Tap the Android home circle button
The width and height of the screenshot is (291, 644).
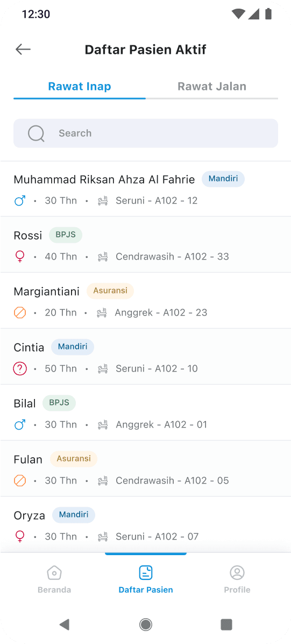tap(145, 625)
